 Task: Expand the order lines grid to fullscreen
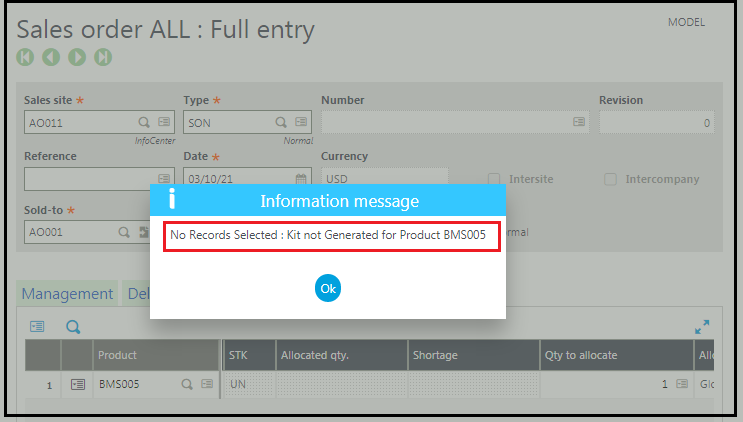coord(702,327)
